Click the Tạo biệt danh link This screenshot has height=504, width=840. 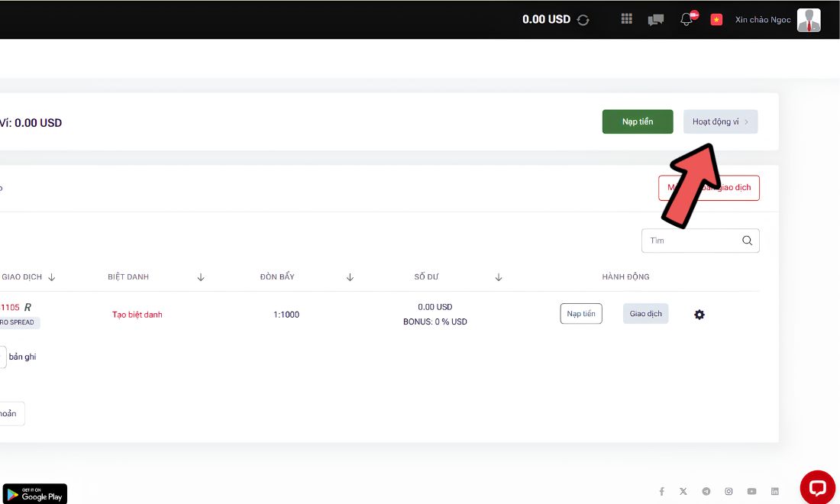[x=137, y=315]
